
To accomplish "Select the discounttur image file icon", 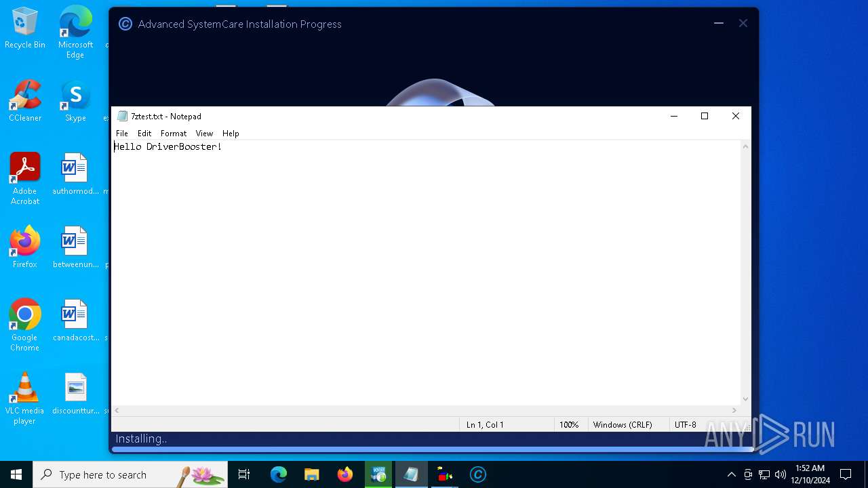I will (x=75, y=394).
